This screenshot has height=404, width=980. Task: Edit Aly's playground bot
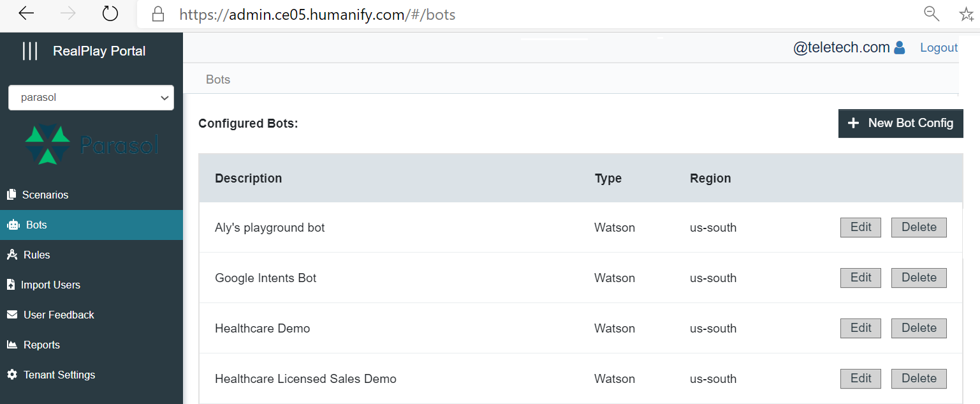[861, 227]
